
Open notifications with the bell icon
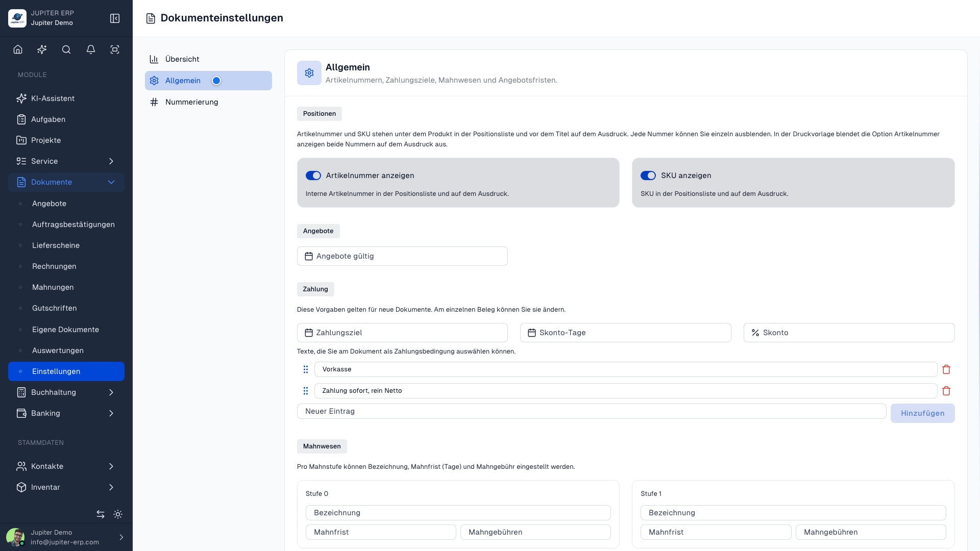click(91, 49)
